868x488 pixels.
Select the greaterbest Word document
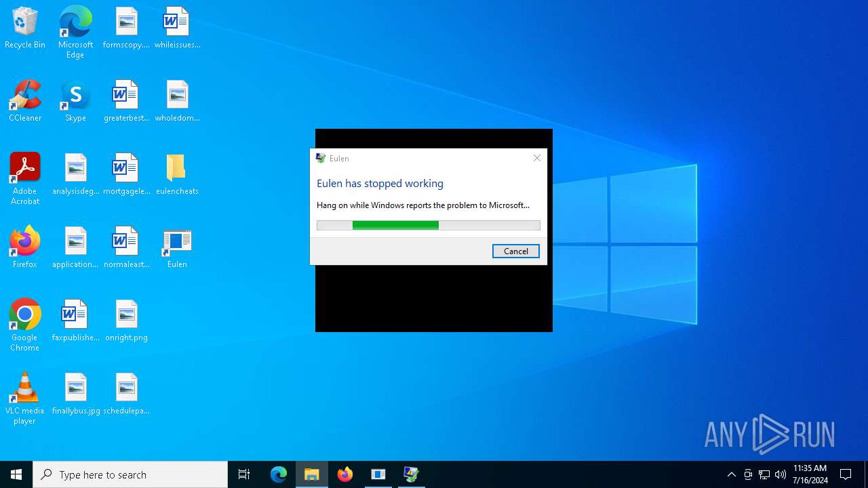point(126,102)
